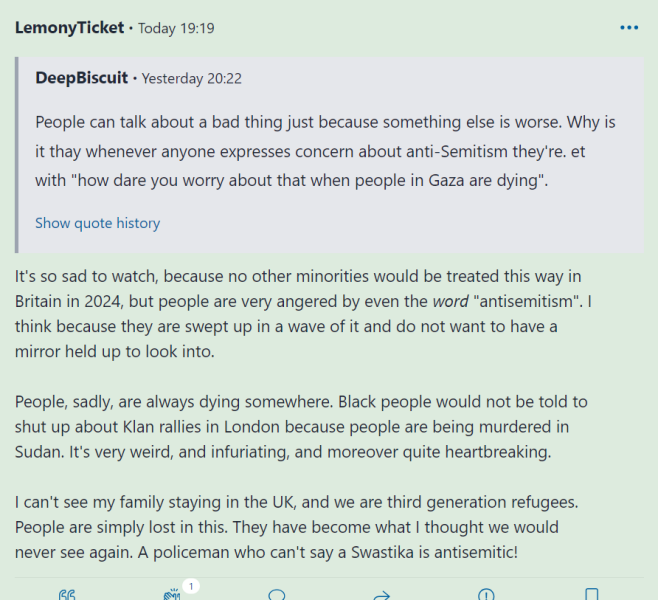658x600 pixels.
Task: View the reaction count badge showing 1
Action: 190,586
